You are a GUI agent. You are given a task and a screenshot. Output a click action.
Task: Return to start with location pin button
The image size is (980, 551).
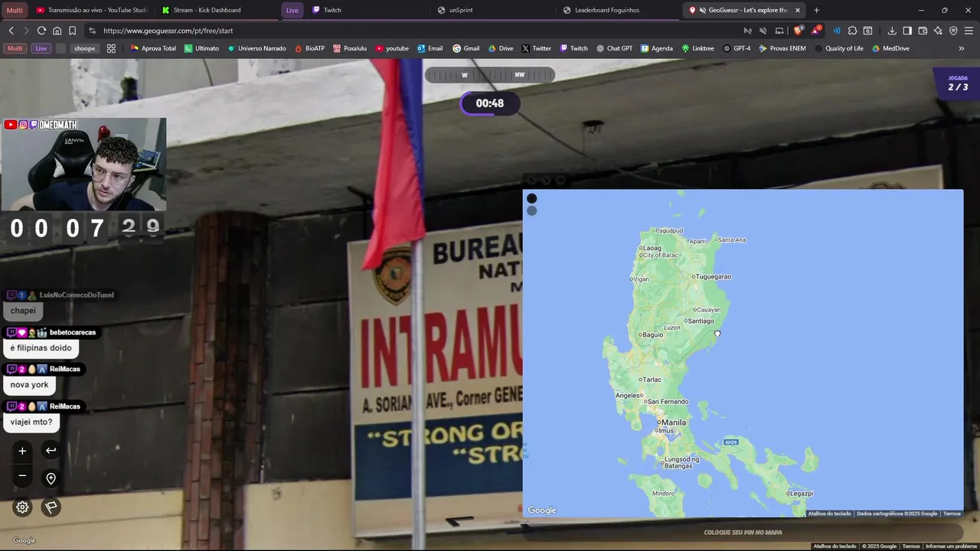(51, 478)
